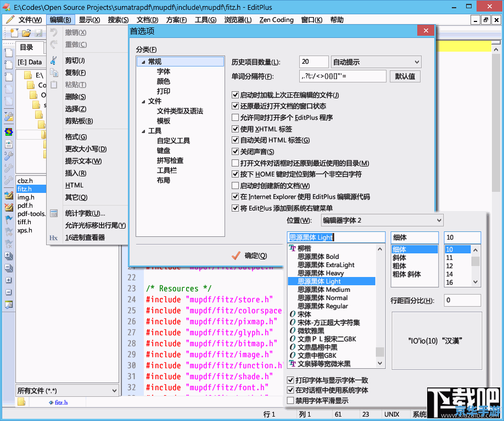Click the Hx hex viewer icon
Screen dimensions: 504x421
pyautogui.click(x=53, y=238)
